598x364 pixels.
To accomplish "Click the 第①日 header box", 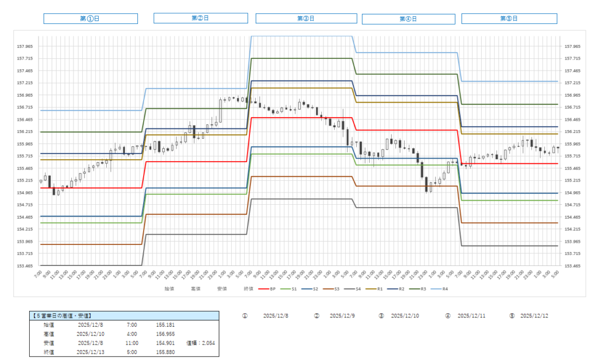I will (91, 19).
